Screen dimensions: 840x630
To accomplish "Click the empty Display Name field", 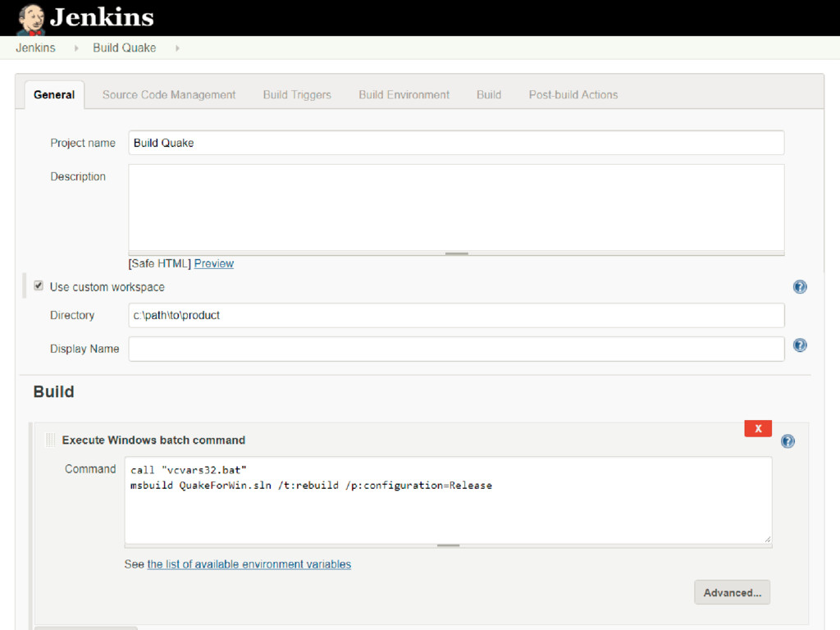I will coord(456,349).
